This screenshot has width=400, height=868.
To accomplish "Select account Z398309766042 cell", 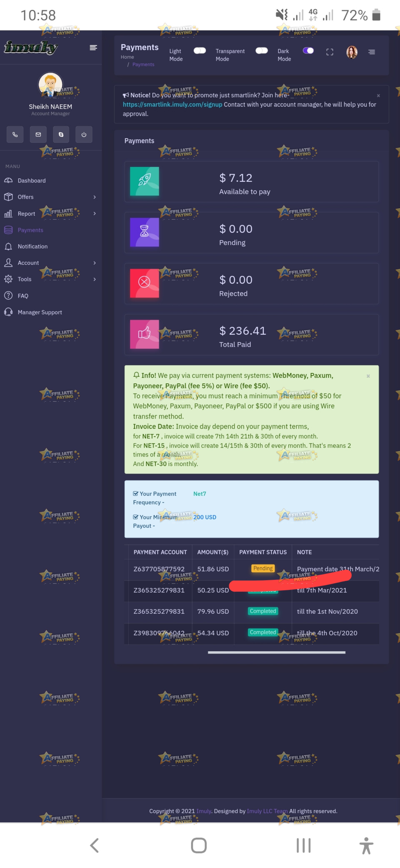I will [160, 633].
